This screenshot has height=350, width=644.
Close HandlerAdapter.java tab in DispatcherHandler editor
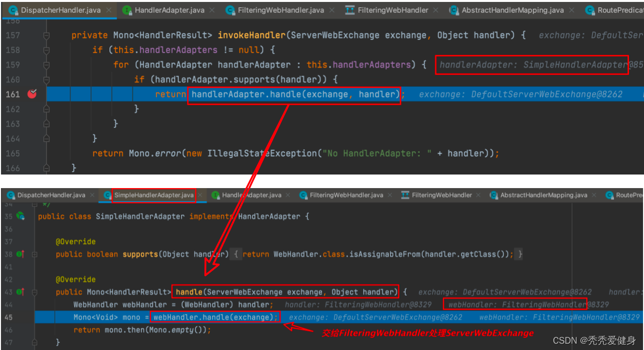213,10
